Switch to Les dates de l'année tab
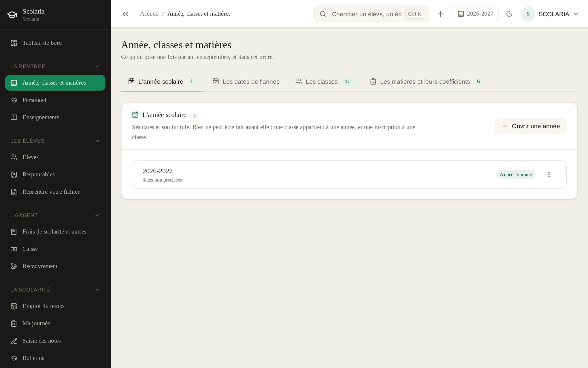 [x=246, y=82]
